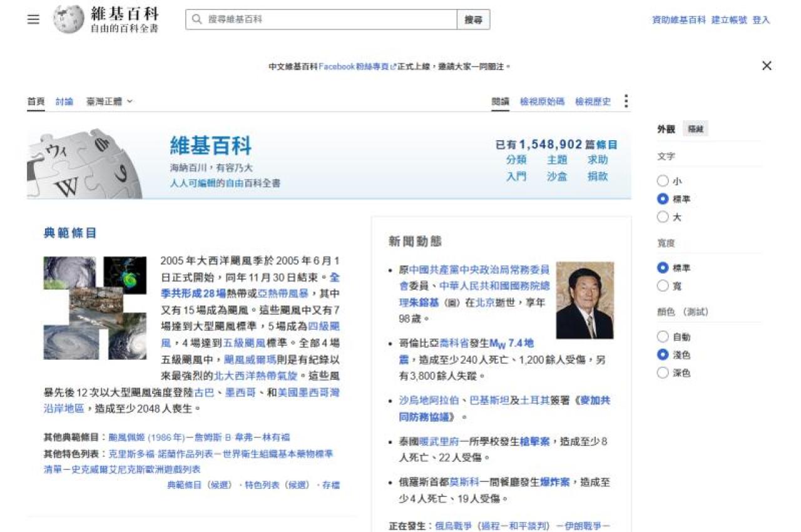The width and height of the screenshot is (801, 532).
Task: Open the 沙盒 sandbox link
Action: pyautogui.click(x=557, y=176)
